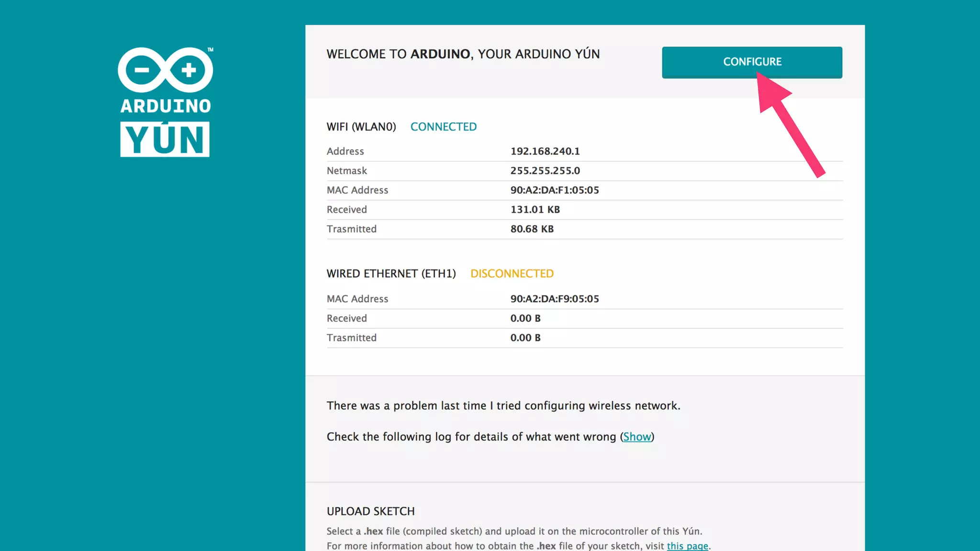The height and width of the screenshot is (551, 980).
Task: Click the CONNECTED WiFi status label
Action: pos(443,127)
